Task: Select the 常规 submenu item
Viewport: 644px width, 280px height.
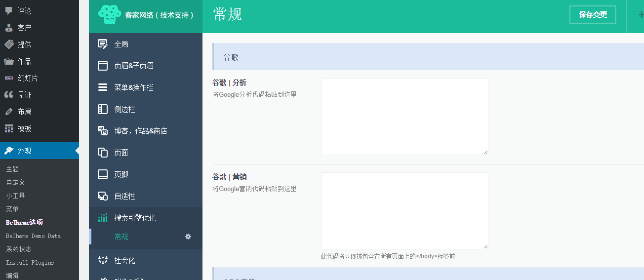Action: (x=121, y=237)
